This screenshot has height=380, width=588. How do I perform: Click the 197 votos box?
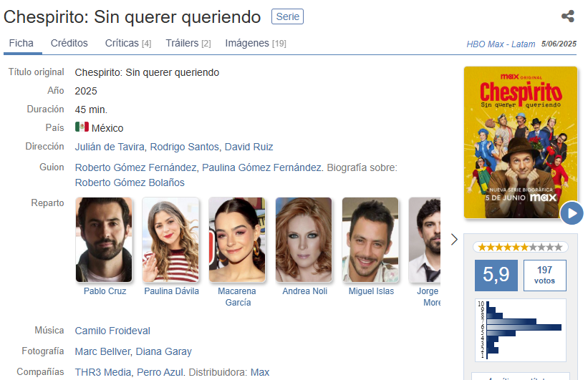544,275
